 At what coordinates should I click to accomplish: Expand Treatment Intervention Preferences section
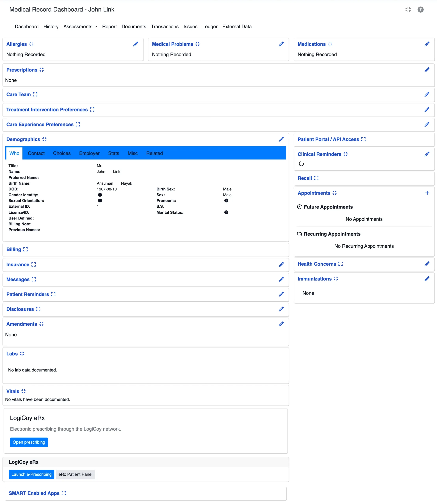click(x=92, y=110)
